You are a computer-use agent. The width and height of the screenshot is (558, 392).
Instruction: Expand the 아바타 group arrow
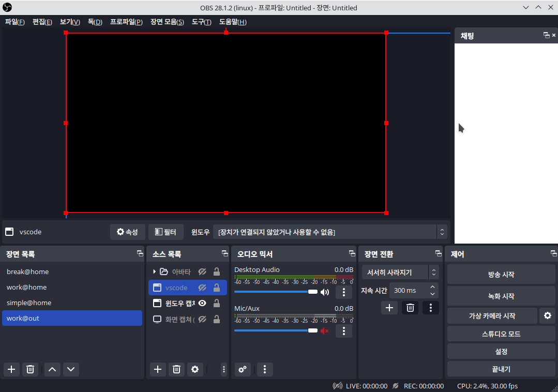click(x=155, y=272)
